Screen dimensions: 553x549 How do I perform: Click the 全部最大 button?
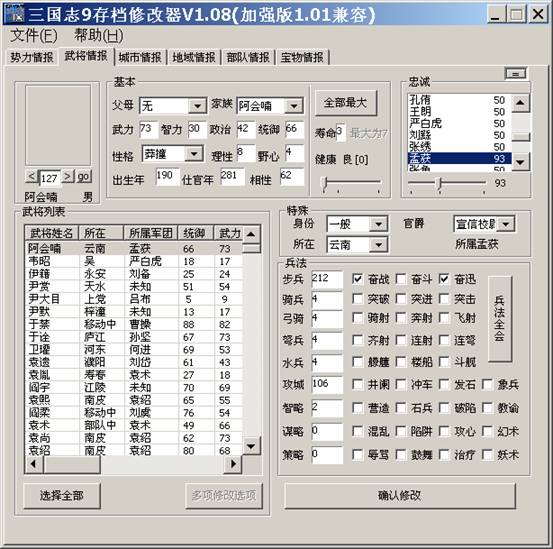tap(346, 103)
